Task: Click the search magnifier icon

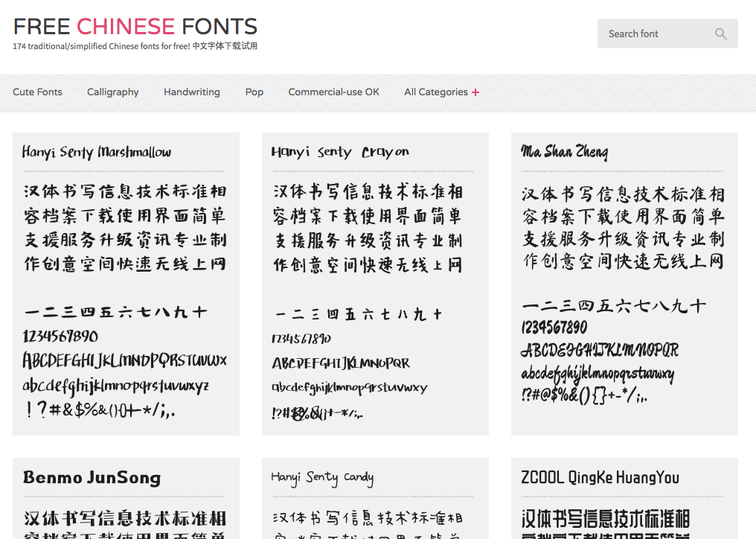Action: click(721, 34)
